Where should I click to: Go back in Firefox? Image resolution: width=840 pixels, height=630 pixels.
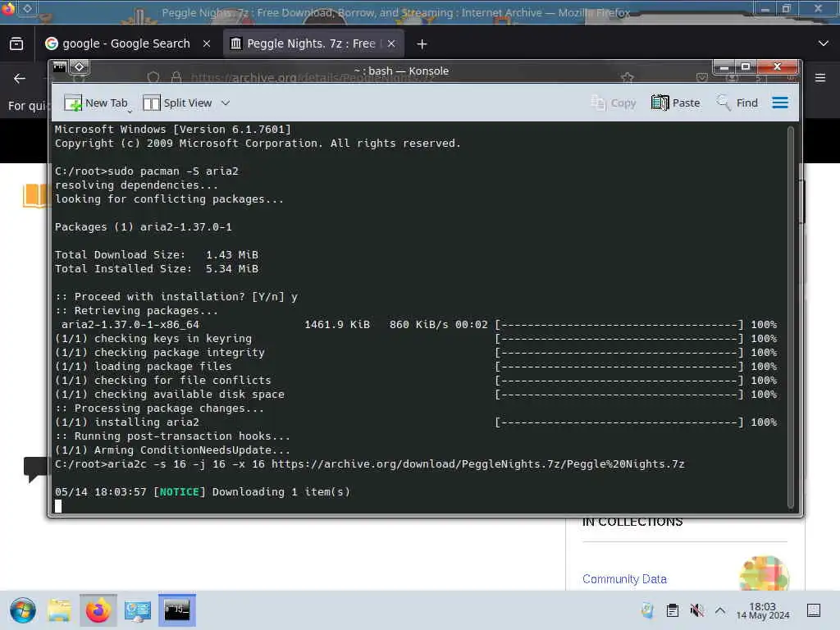click(20, 79)
